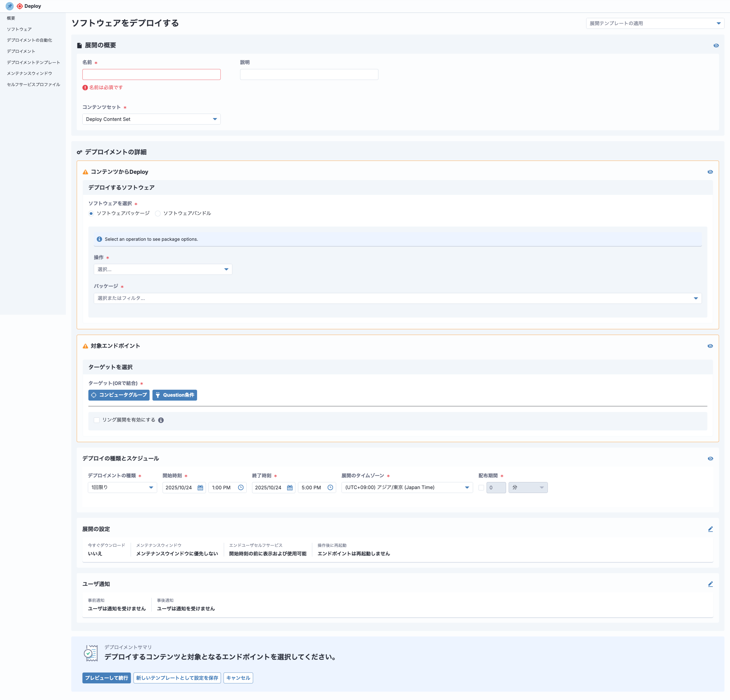Image resolution: width=730 pixels, height=700 pixels.
Task: Click the pin icon in the top bar
Action: [x=10, y=6]
